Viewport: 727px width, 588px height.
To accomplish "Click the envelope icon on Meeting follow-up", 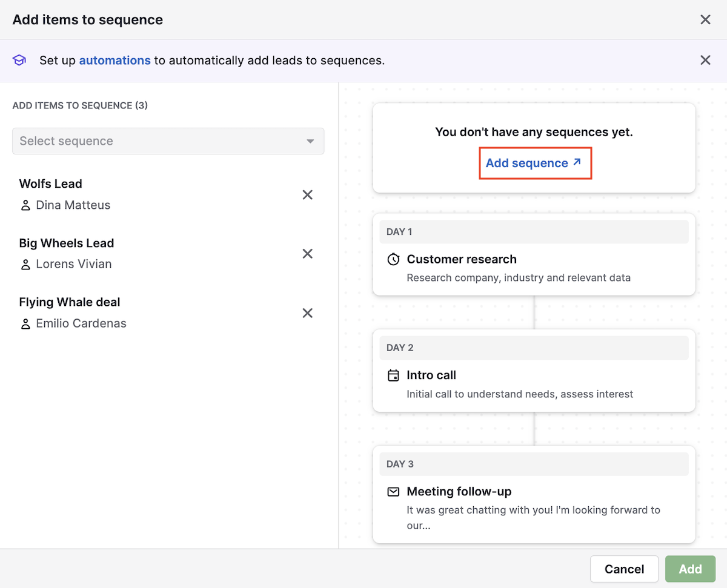I will click(x=393, y=492).
